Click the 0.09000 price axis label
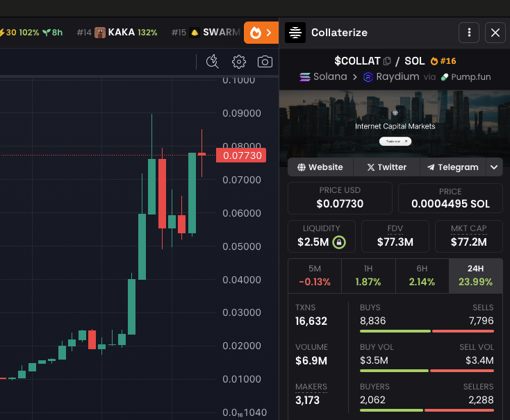Screen dimensions: 510x420 coord(242,113)
